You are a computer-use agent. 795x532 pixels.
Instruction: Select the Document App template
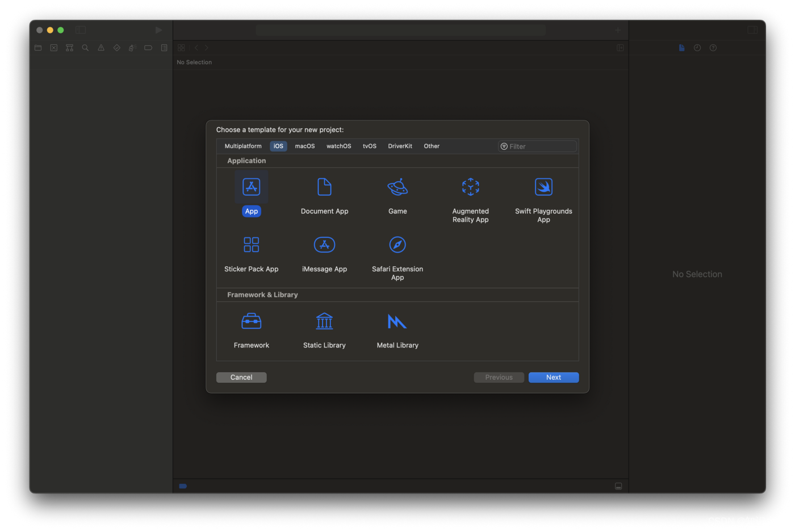(x=324, y=195)
